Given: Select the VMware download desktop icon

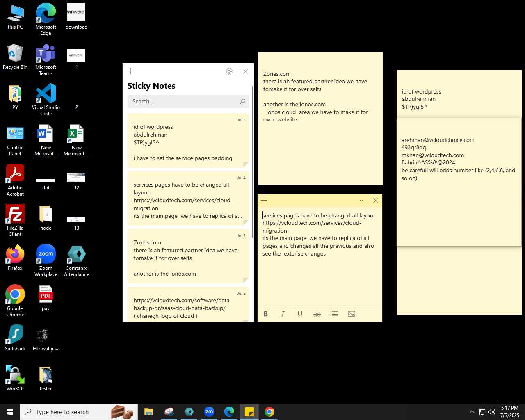Looking at the screenshot, I should pos(77,17).
